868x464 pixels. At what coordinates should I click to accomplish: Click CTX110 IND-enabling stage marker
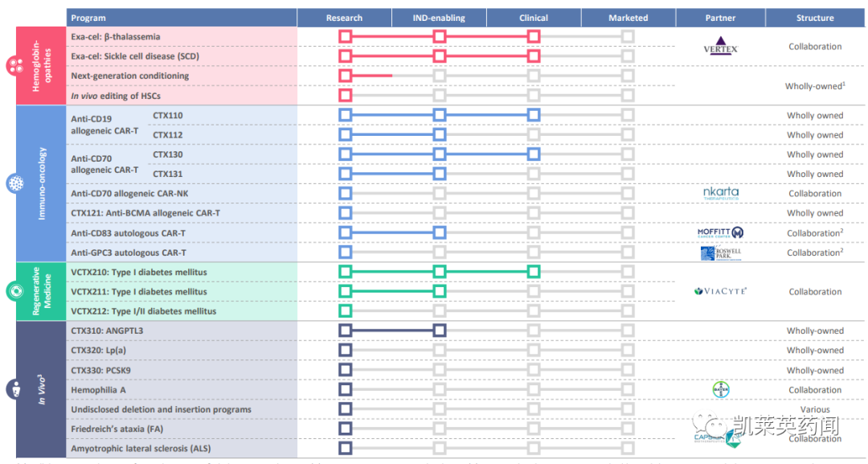click(x=439, y=115)
